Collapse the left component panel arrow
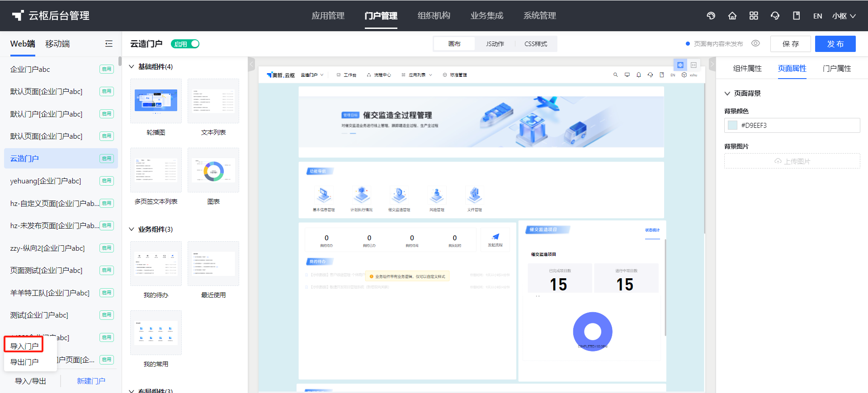 pos(252,64)
